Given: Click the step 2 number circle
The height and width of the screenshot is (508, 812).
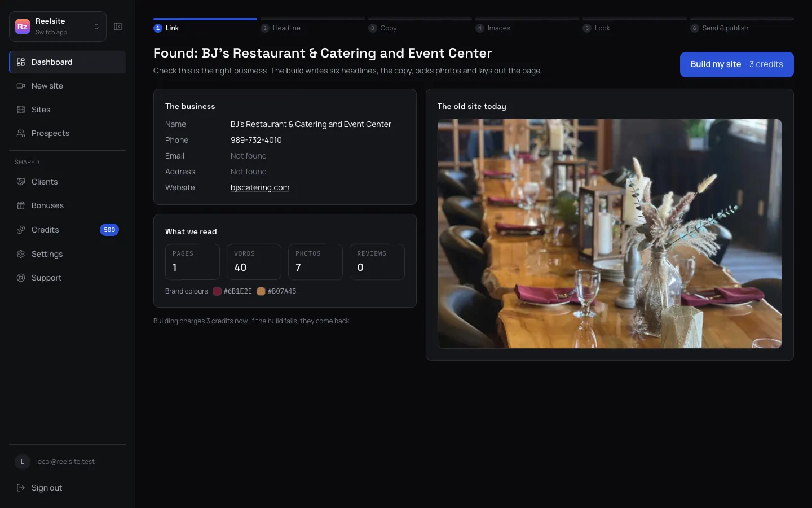Looking at the screenshot, I should point(265,28).
